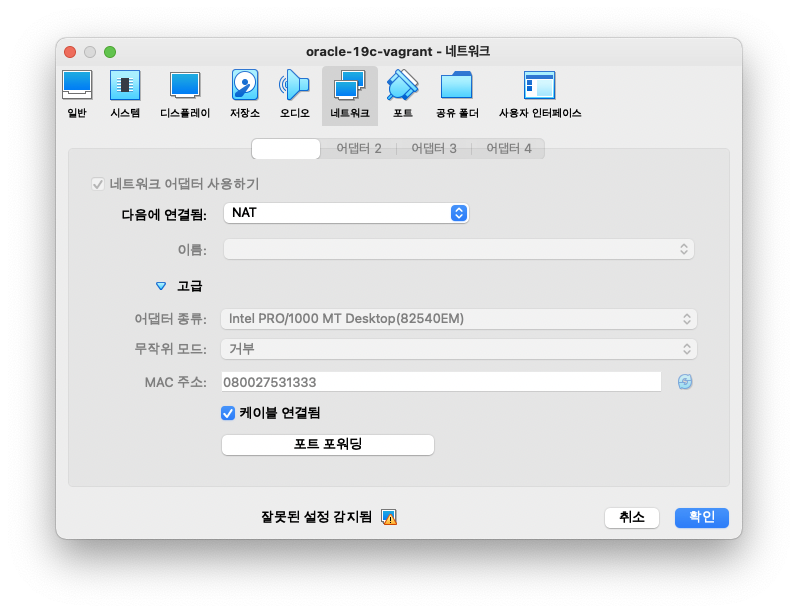Collapse the 고급 disclosure triangle
The width and height of the screenshot is (798, 613).
(x=161, y=286)
